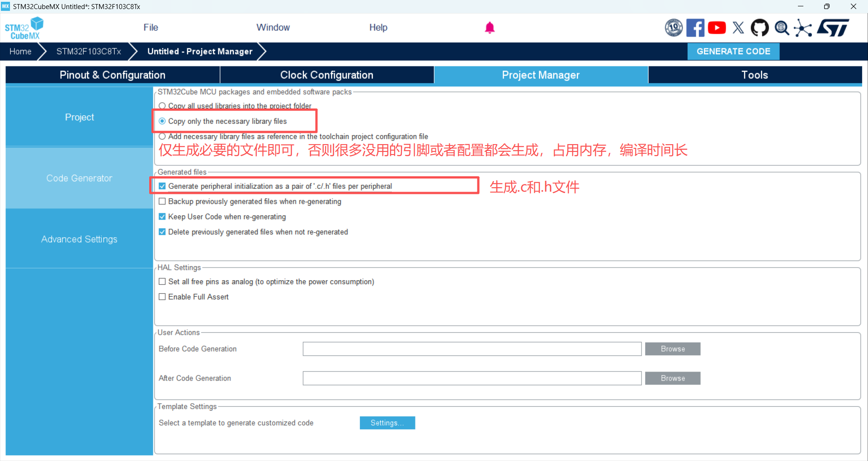The width and height of the screenshot is (868, 461).
Task: Open the GitHub link icon
Action: coord(759,28)
